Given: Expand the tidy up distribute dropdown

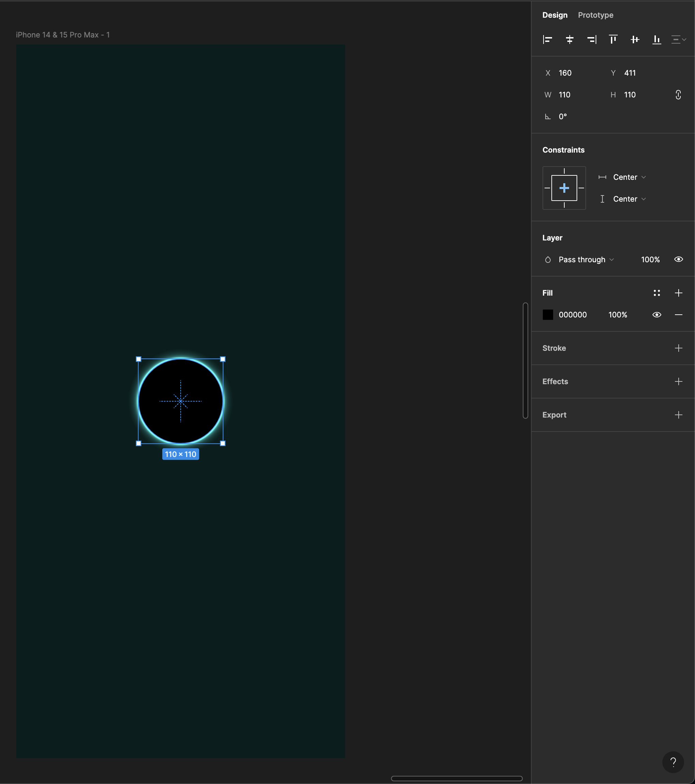Looking at the screenshot, I should (x=679, y=40).
